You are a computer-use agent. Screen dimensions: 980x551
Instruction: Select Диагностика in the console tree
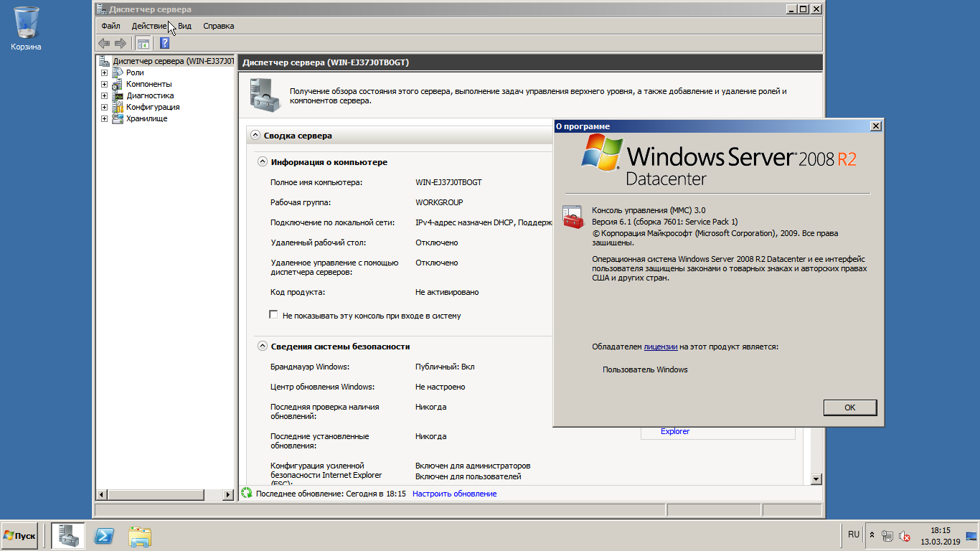(x=150, y=95)
